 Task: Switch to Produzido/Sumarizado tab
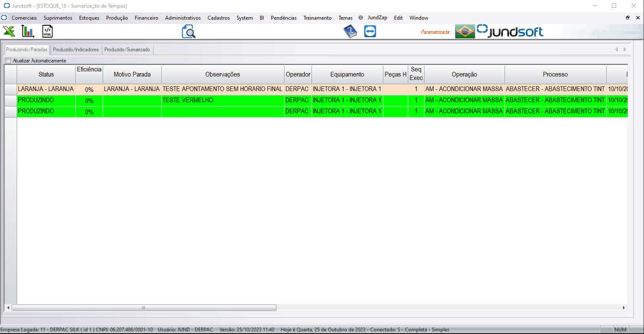point(127,50)
